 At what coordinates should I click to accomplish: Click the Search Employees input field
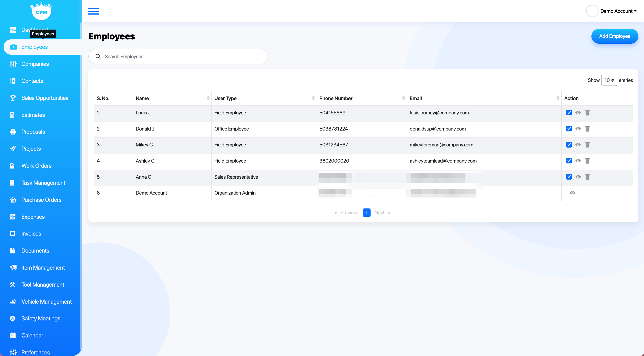[x=178, y=56]
